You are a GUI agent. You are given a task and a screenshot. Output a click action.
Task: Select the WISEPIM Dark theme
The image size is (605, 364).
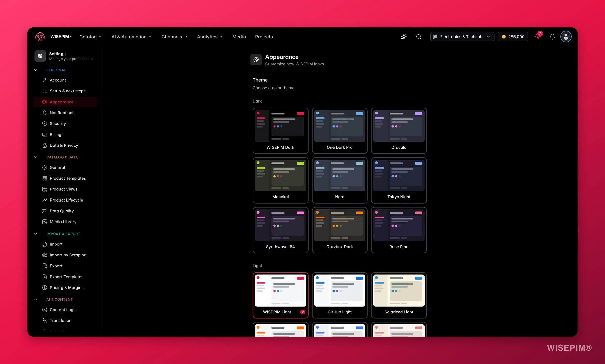[x=280, y=131]
